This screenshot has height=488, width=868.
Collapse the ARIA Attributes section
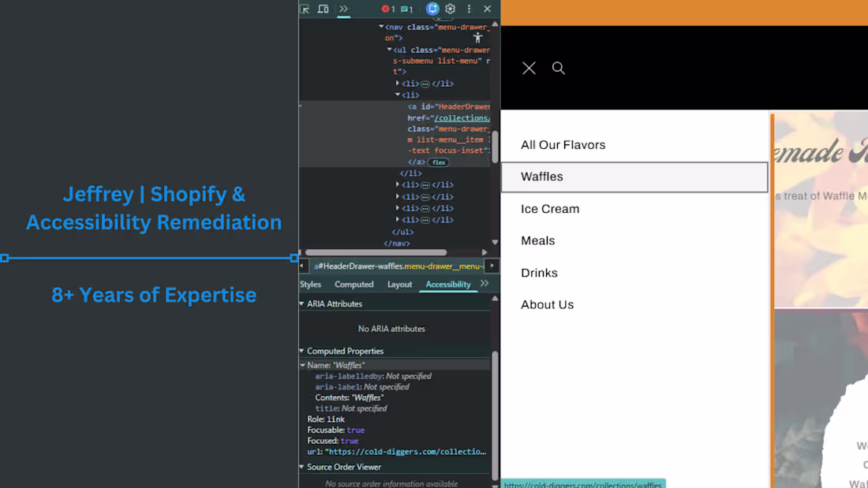(x=301, y=303)
